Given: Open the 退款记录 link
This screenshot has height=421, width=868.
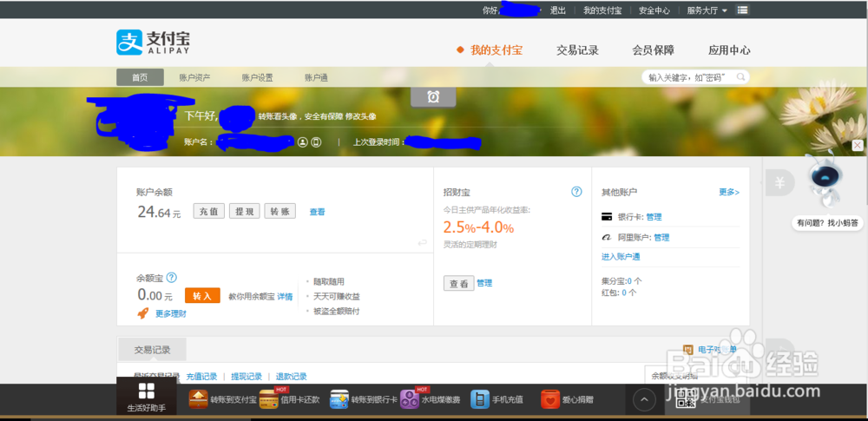Looking at the screenshot, I should coord(291,376).
